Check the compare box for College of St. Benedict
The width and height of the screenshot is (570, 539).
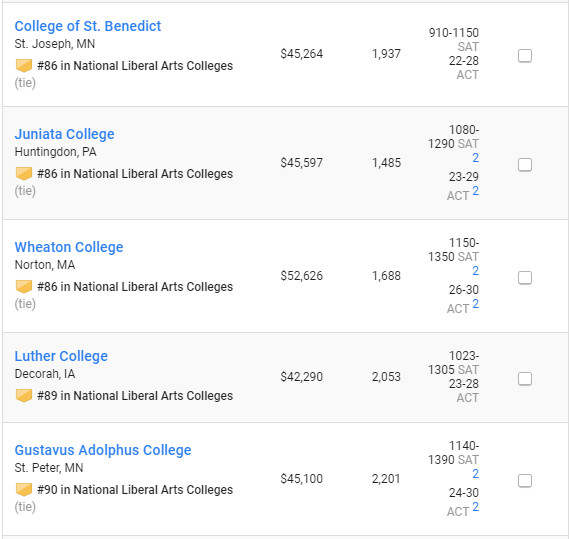tap(525, 56)
